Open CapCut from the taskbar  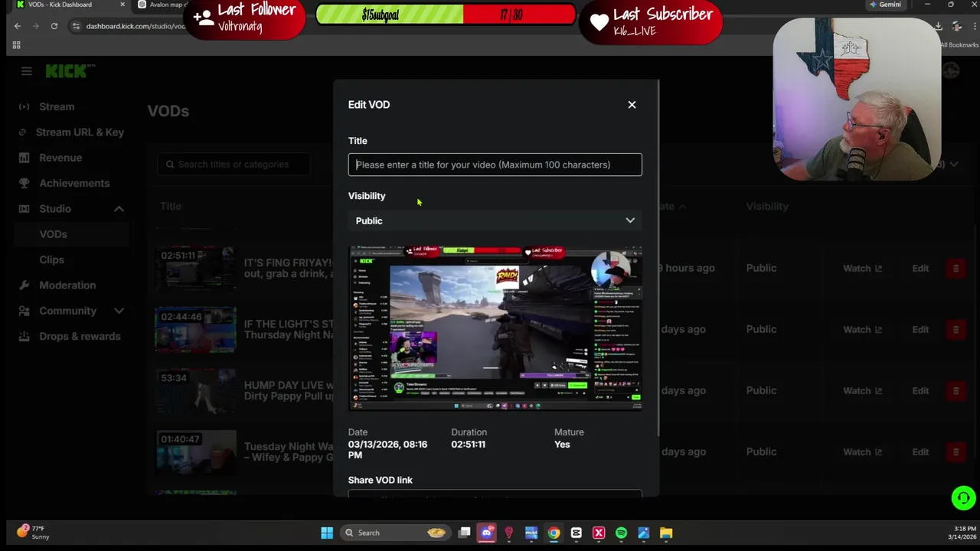tap(577, 533)
